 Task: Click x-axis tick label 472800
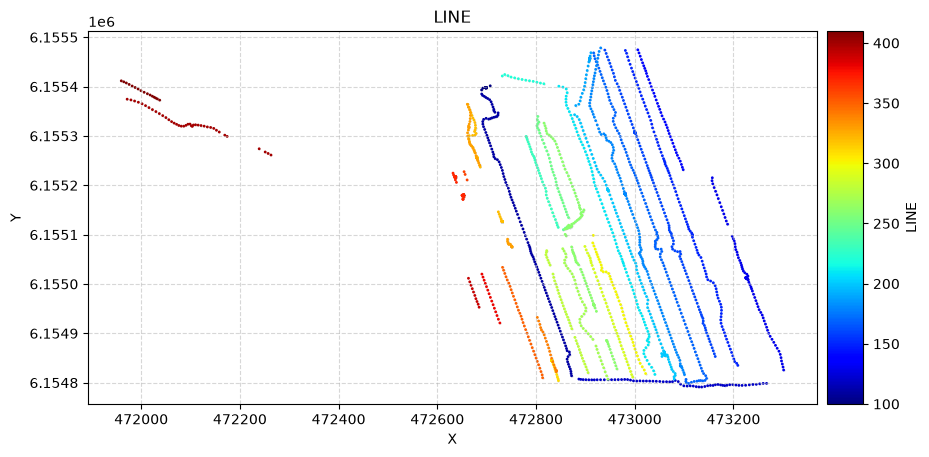536,419
